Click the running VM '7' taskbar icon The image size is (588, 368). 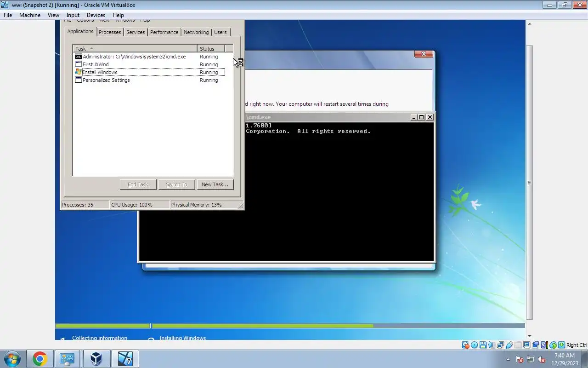[x=125, y=359]
